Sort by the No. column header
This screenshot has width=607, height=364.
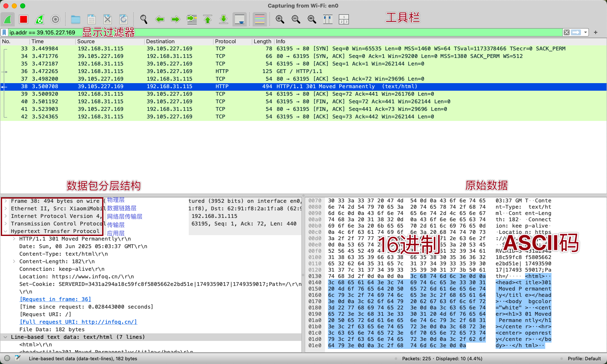(15, 42)
